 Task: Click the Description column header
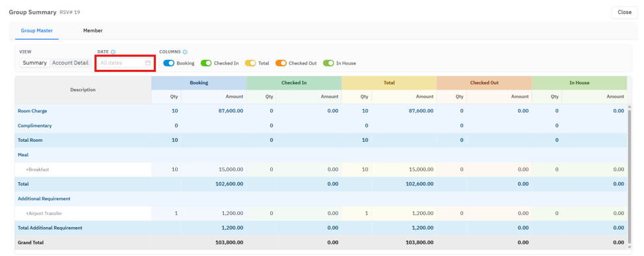click(83, 90)
